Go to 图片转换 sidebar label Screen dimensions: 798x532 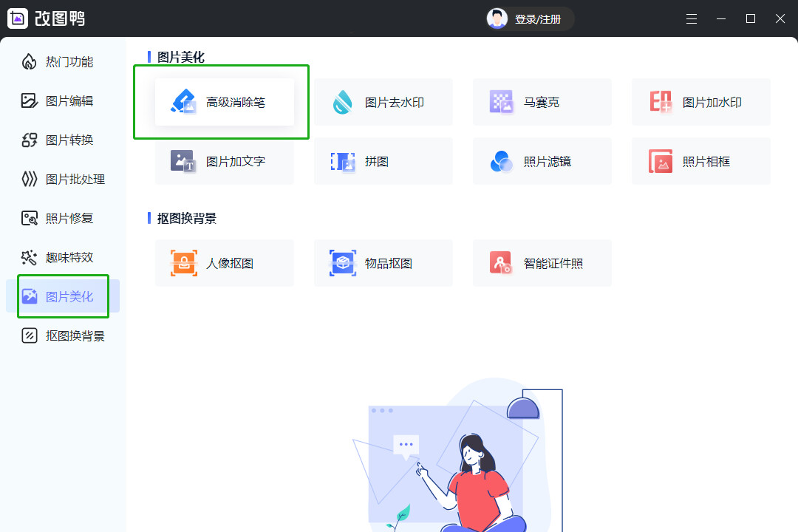(x=69, y=140)
